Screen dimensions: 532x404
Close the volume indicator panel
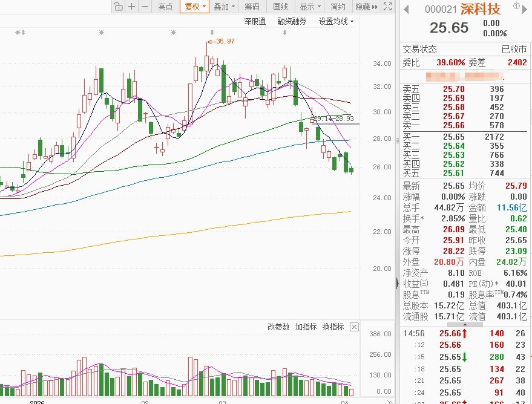[x=354, y=327]
